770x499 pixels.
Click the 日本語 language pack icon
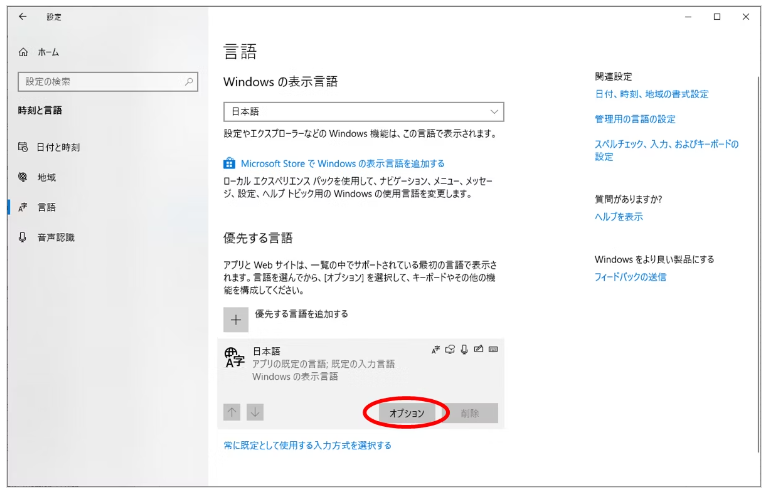234,359
